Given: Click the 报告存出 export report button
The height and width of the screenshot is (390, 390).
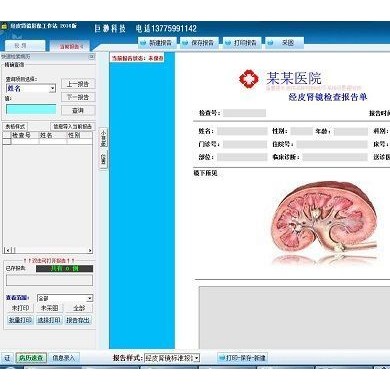Looking at the screenshot, I should [78, 320].
